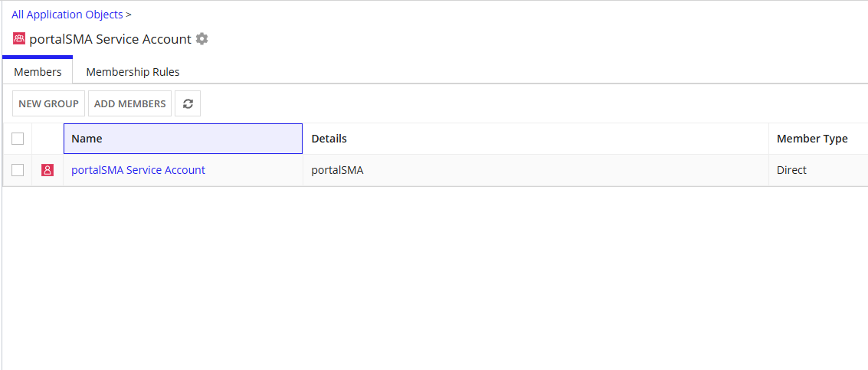Click the red group icon beside the title

(19, 39)
